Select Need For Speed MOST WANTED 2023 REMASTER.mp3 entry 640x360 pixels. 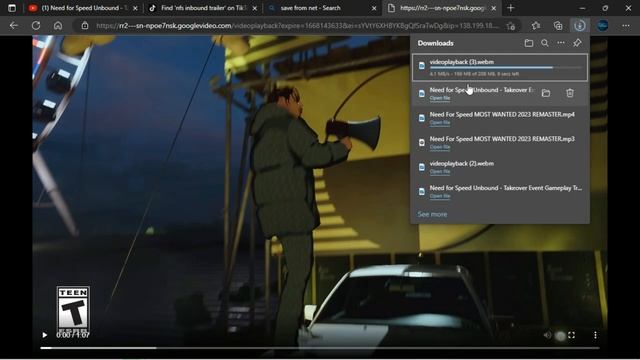(500, 142)
